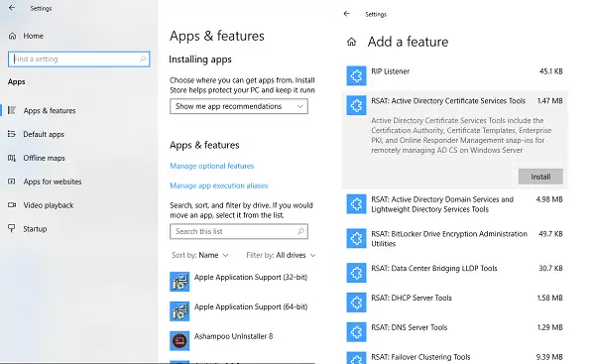The image size is (595, 364).
Task: Click the Apple Application Support (64-bit) icon
Action: 179,310
